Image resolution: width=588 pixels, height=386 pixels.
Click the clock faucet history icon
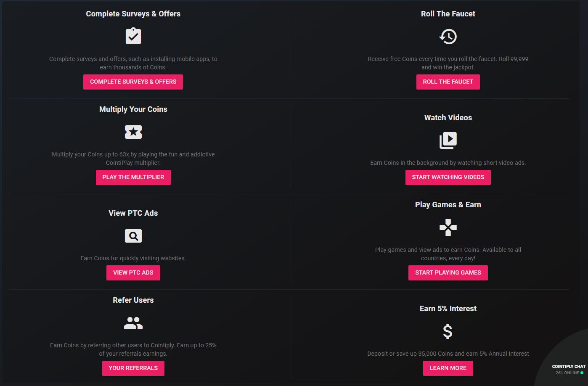click(x=448, y=37)
